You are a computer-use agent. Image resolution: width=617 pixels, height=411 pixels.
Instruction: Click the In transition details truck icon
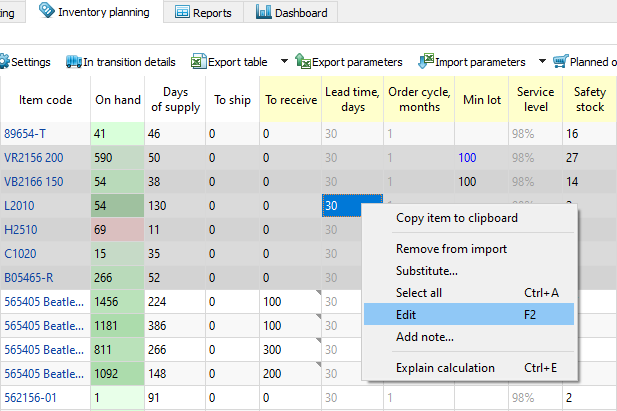(x=73, y=62)
